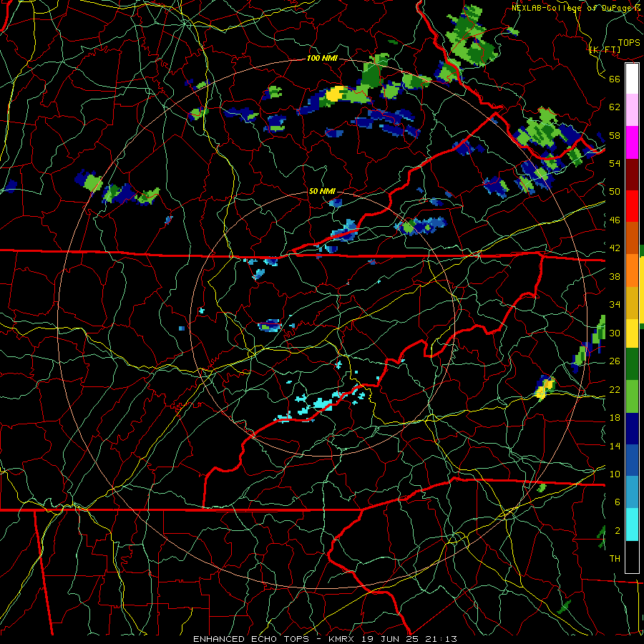Image resolution: width=644 pixels, height=644 pixels.
Task: Pick the cyan legend color band
Action: (632, 525)
